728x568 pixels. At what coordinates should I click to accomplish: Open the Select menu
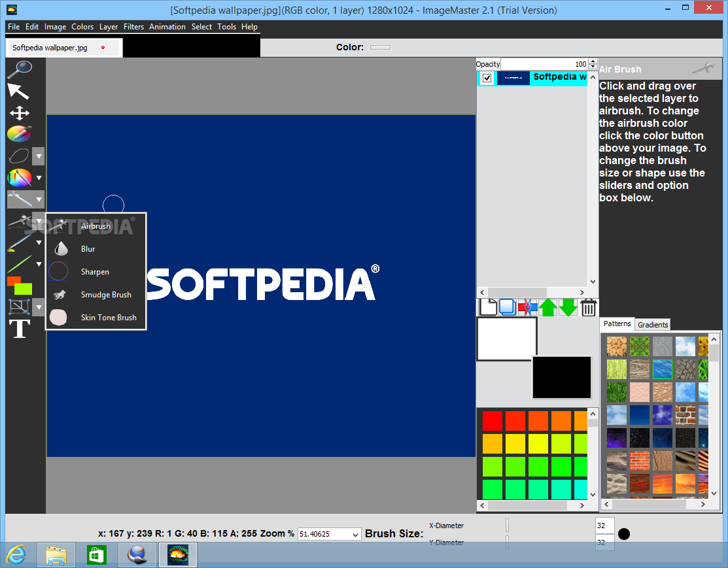pyautogui.click(x=201, y=27)
